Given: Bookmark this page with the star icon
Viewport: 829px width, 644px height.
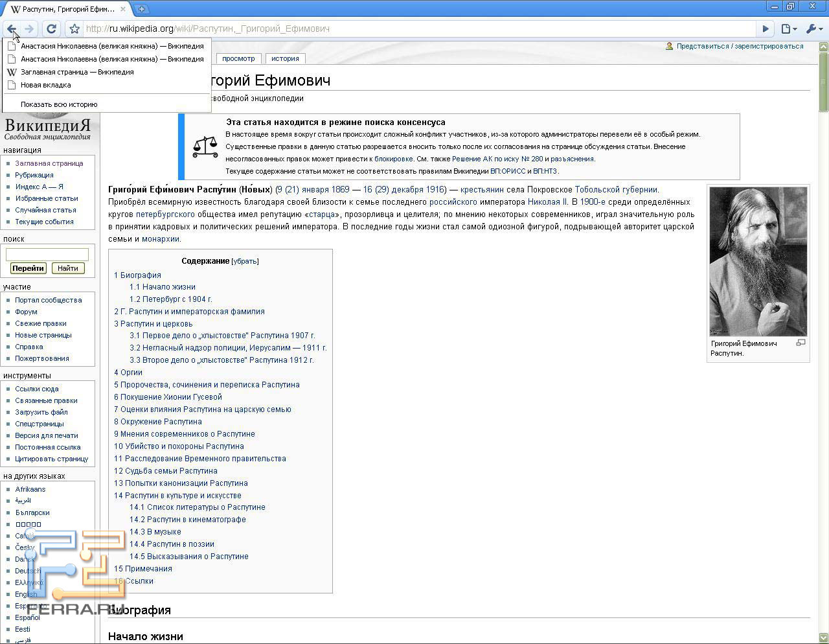Looking at the screenshot, I should coord(74,29).
